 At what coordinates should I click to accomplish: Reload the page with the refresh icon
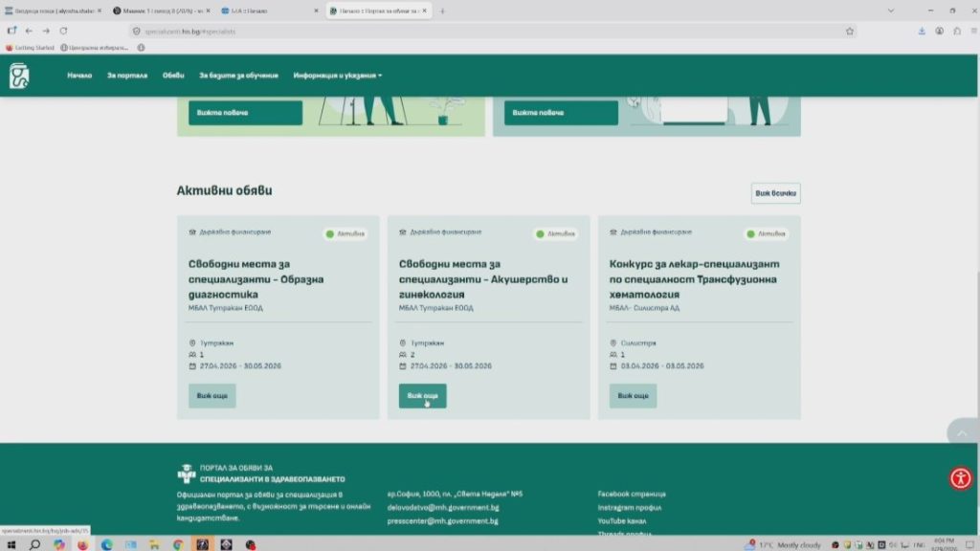click(x=63, y=31)
